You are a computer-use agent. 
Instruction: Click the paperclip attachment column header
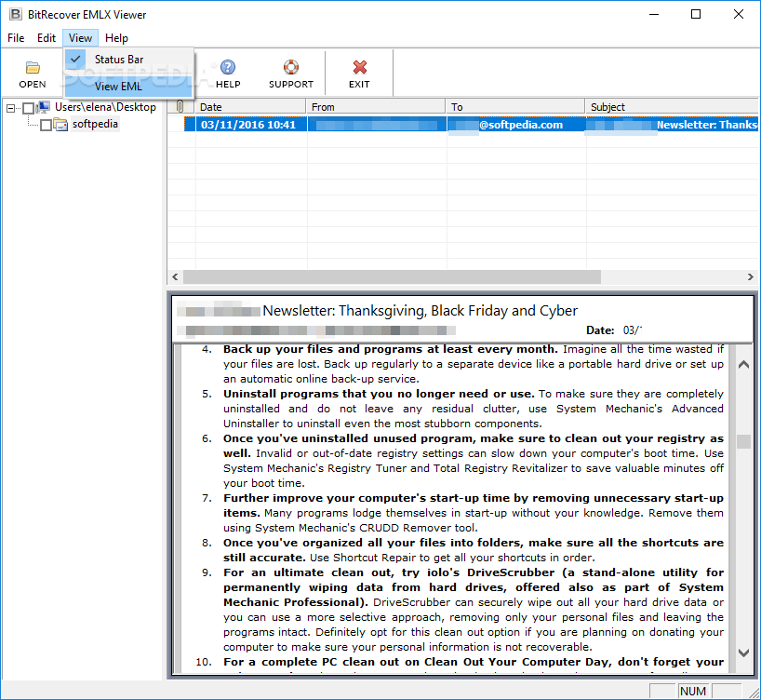click(180, 106)
